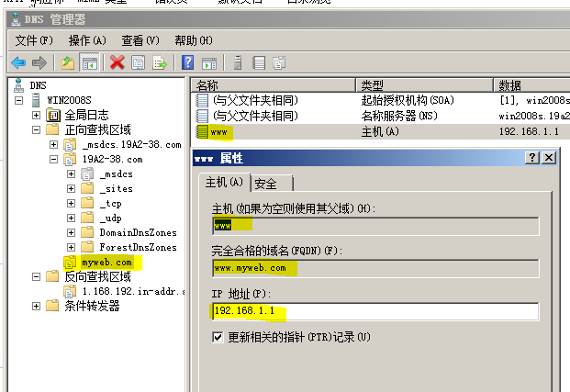Select the _tcp folder
The width and height of the screenshot is (570, 392).
pos(110,203)
